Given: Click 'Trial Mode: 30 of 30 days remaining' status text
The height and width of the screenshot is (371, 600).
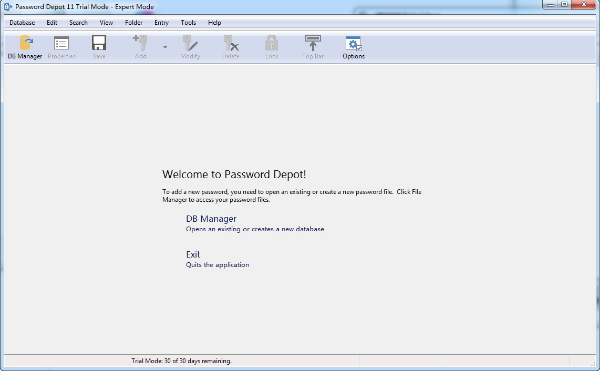Looking at the screenshot, I should pos(181,361).
